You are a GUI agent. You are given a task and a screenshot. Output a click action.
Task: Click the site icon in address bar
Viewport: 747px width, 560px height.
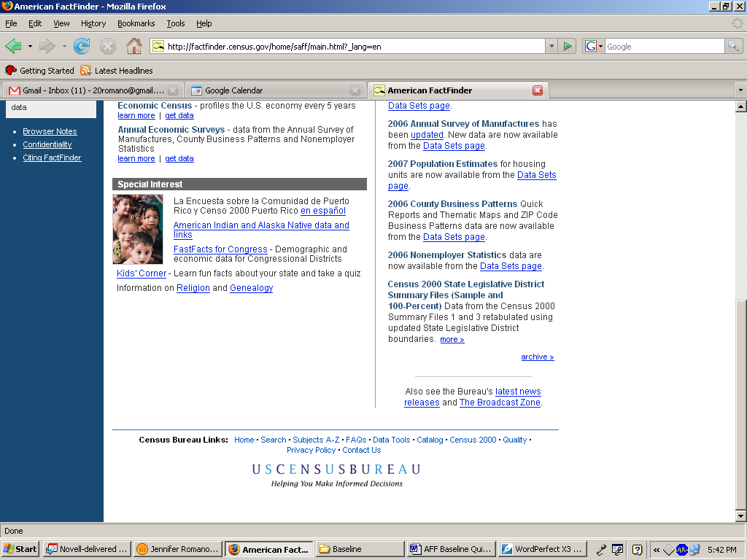(158, 46)
